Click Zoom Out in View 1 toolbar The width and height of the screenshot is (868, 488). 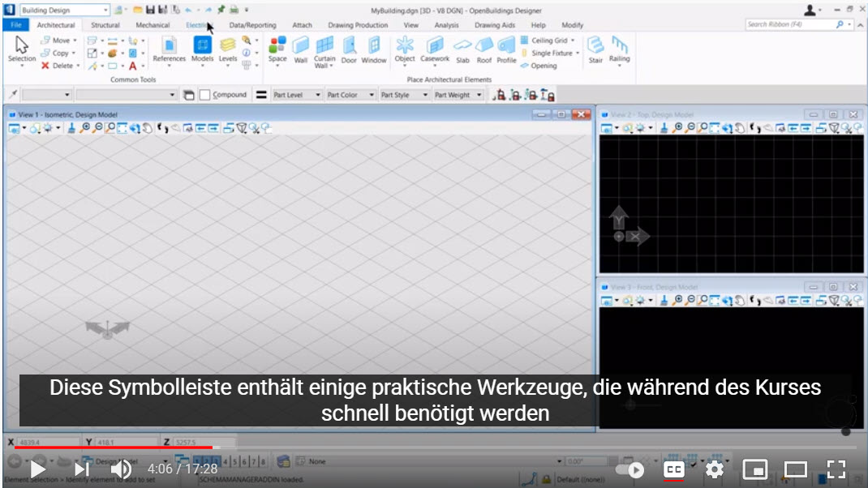(97, 128)
